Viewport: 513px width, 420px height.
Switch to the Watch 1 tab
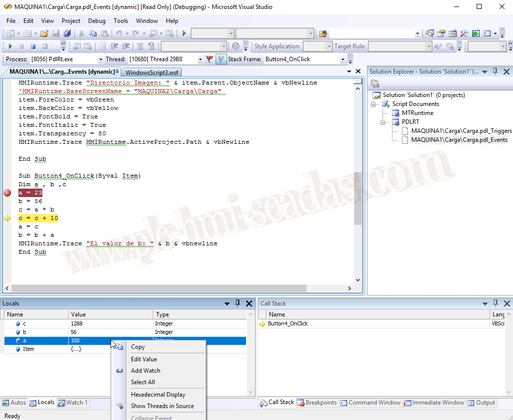(x=73, y=403)
